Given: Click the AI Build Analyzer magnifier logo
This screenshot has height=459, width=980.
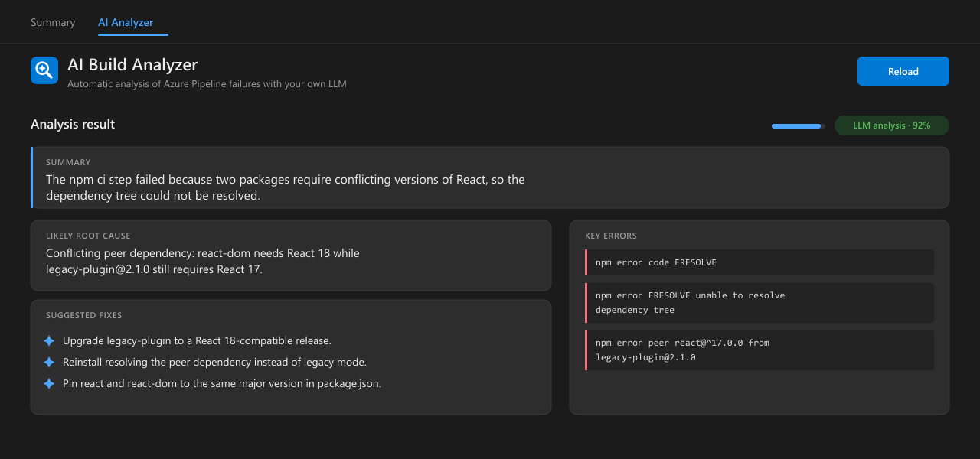Looking at the screenshot, I should pos(44,70).
